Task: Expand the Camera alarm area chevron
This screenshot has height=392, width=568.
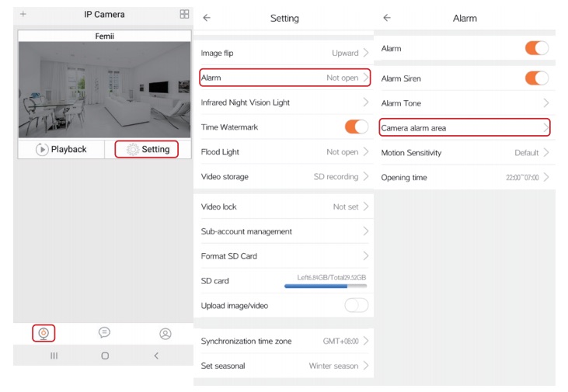Action: 546,127
